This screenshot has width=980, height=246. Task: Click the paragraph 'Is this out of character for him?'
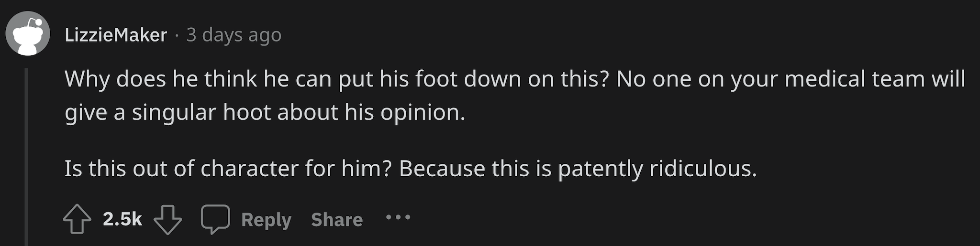pos(411,169)
